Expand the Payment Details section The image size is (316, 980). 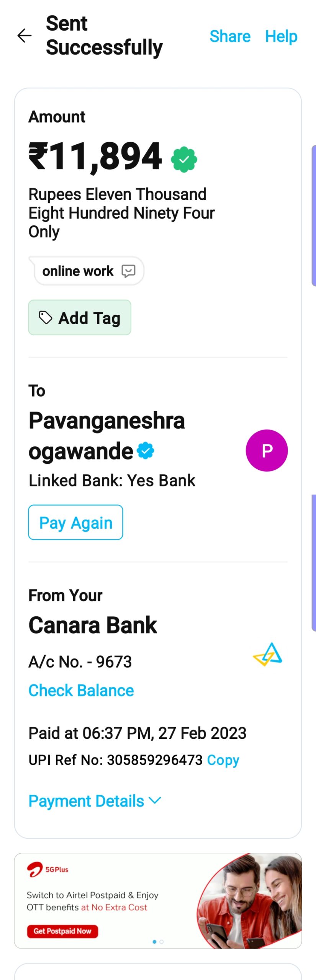click(x=87, y=801)
